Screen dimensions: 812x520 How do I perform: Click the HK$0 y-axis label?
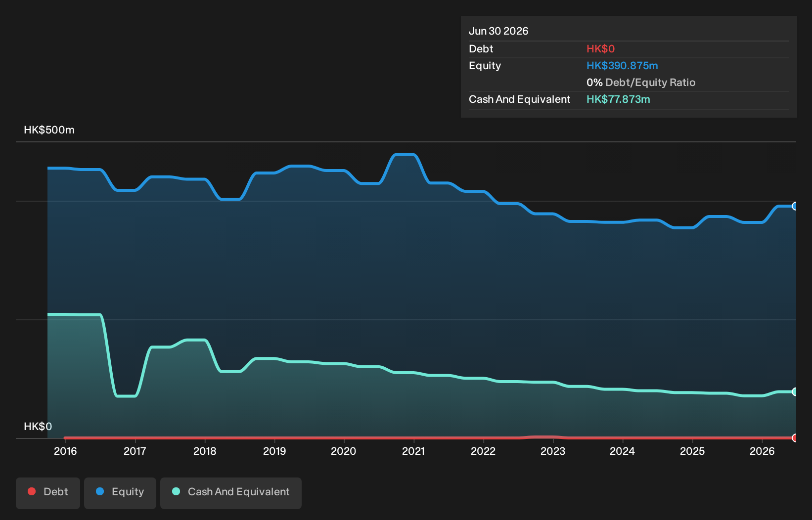pos(38,427)
